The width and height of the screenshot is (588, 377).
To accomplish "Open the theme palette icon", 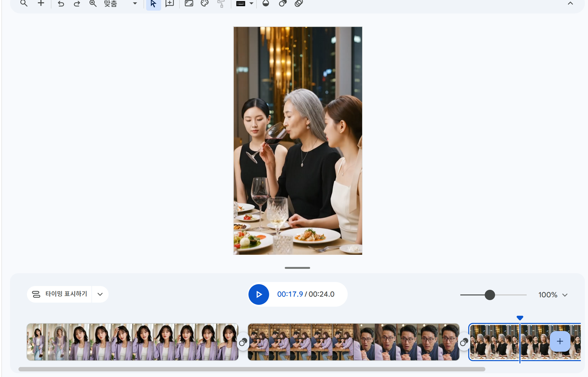I will [x=205, y=3].
